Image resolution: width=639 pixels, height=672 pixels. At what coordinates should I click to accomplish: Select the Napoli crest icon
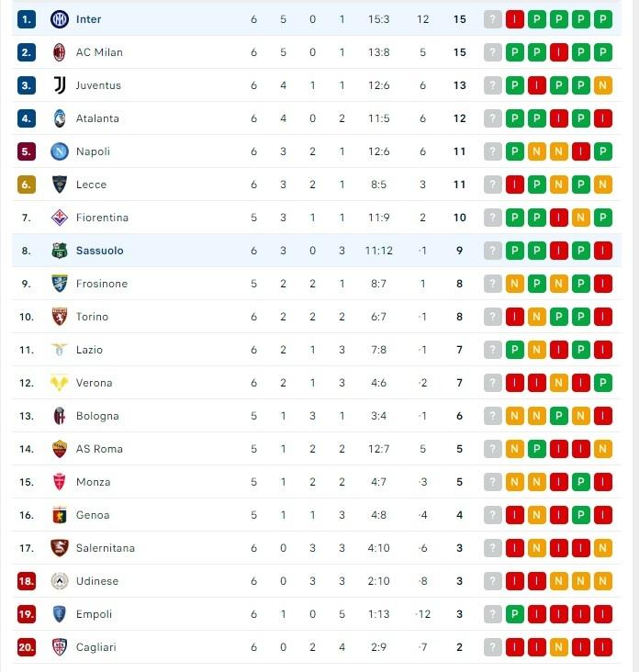pos(60,151)
